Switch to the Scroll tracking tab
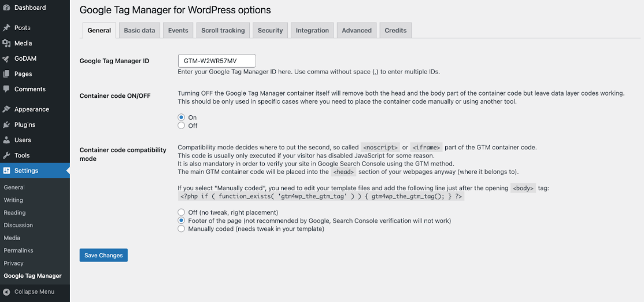Image resolution: width=644 pixels, height=302 pixels. (223, 31)
